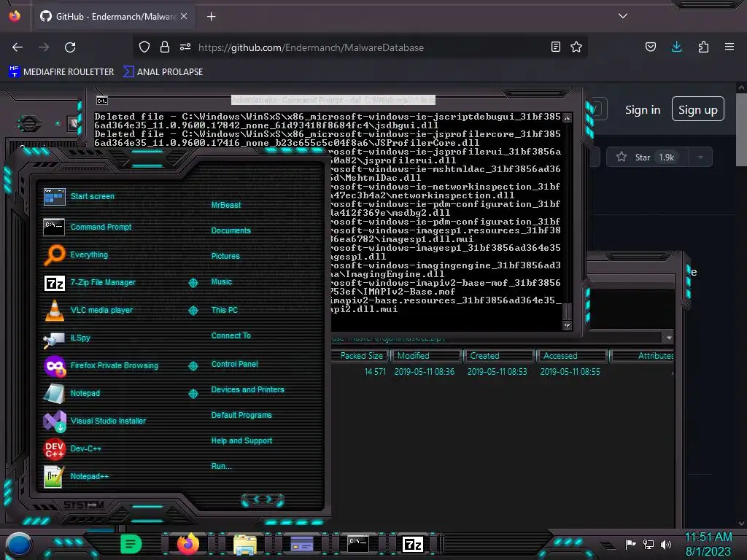Launch Dev-C++ from start menu
Viewport: 747px width, 560px height.
pyautogui.click(x=72, y=448)
